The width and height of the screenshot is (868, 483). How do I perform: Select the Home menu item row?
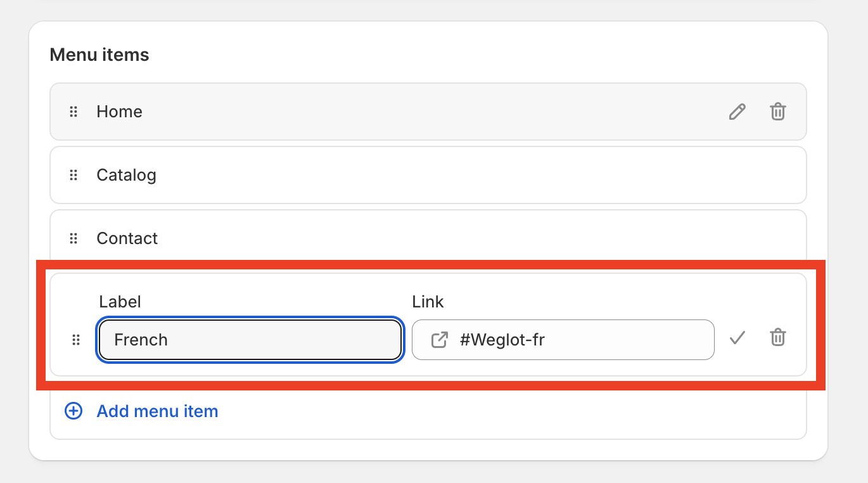click(428, 112)
